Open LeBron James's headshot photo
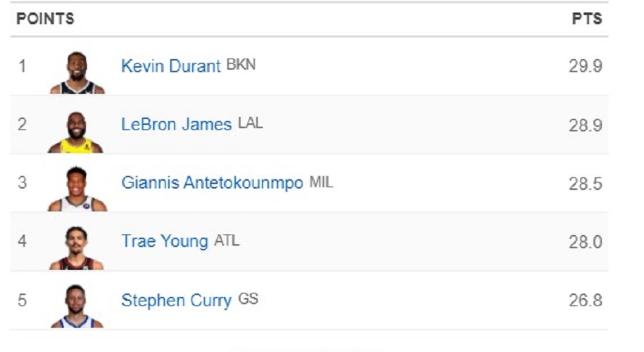This screenshot has height=352, width=644. pos(76,132)
